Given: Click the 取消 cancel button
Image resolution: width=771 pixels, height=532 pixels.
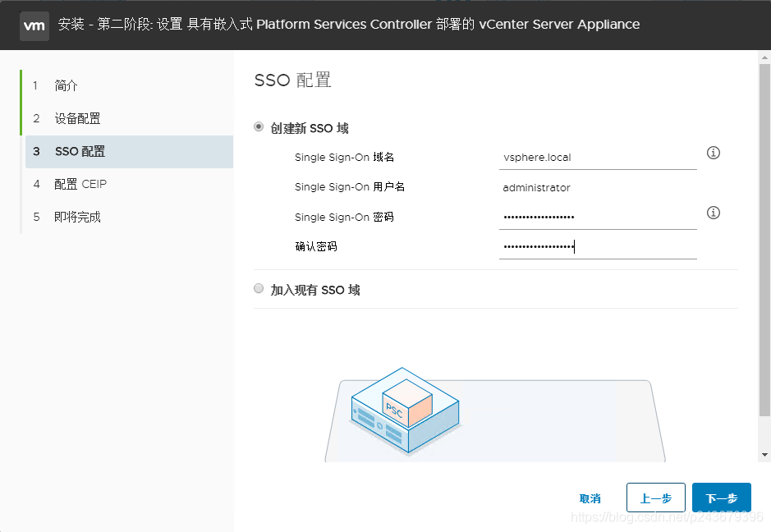Looking at the screenshot, I should [590, 498].
